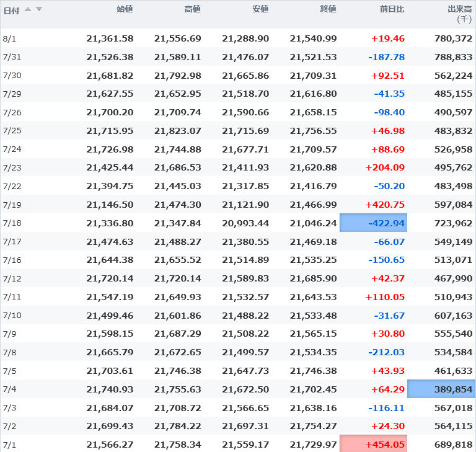Click high price 21,589.11
This screenshot has height=452, width=476.
tap(178, 57)
